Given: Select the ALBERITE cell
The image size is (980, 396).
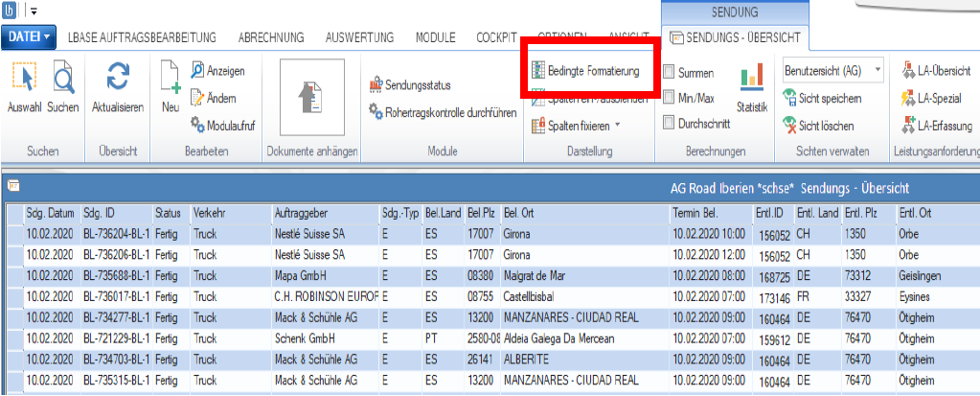Looking at the screenshot, I should (x=585, y=360).
